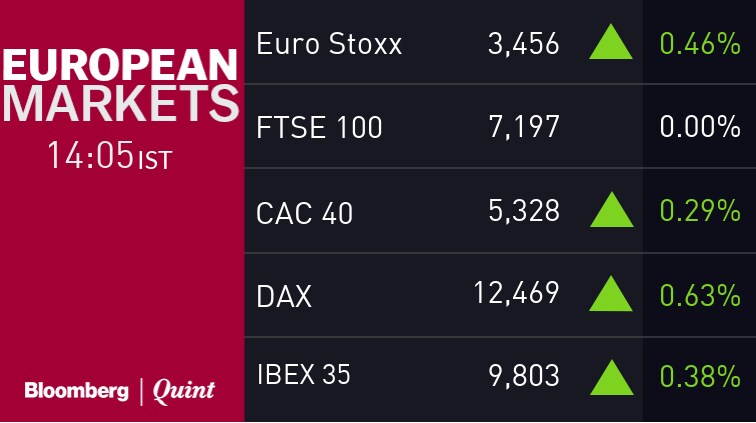
Task: Click the 14:05 IST timestamp
Action: 109,156
